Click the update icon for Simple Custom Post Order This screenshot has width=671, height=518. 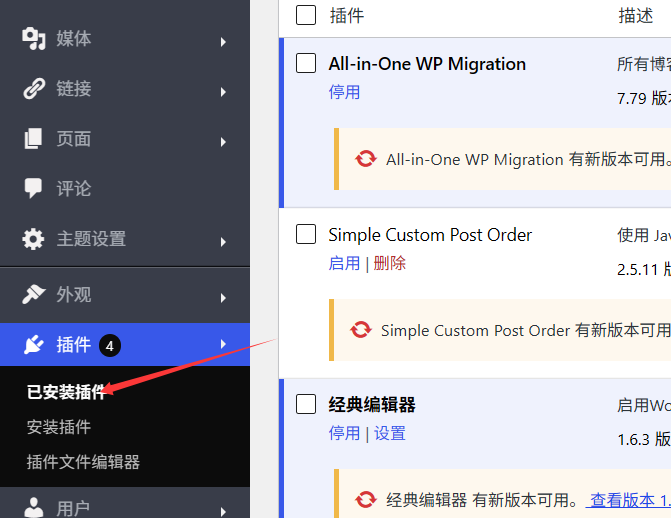click(x=361, y=330)
